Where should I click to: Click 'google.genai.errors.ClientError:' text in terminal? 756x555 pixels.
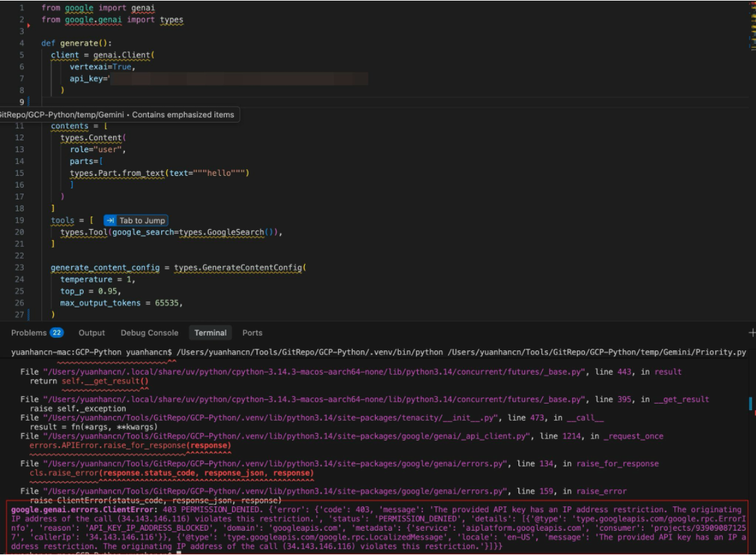pyautogui.click(x=84, y=510)
